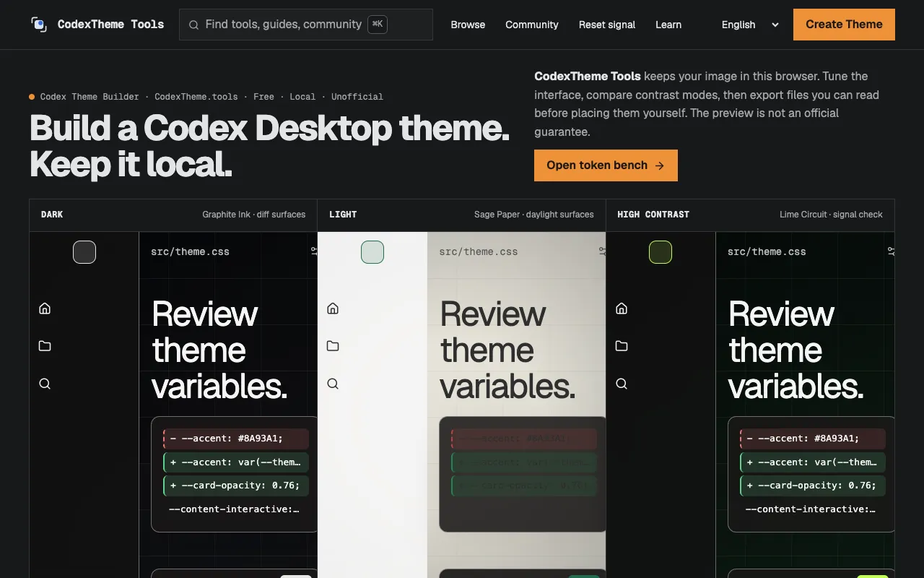Click the Dark preview theme swatch

(84, 252)
